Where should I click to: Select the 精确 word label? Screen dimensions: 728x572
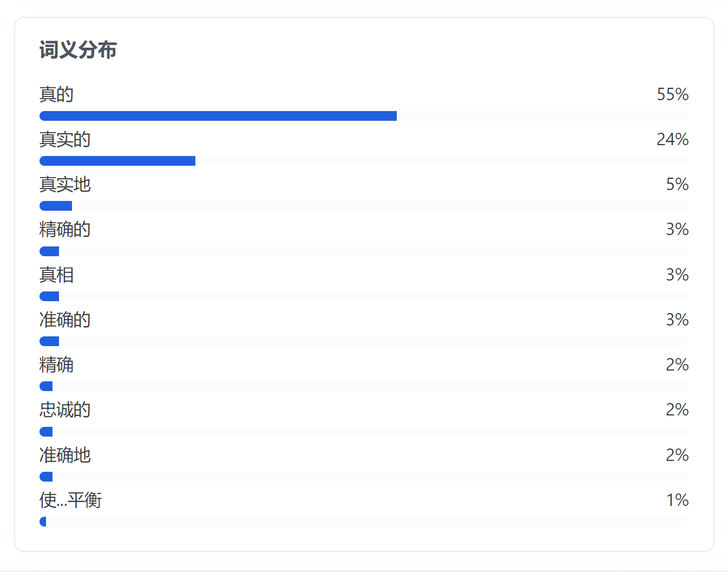[56, 365]
